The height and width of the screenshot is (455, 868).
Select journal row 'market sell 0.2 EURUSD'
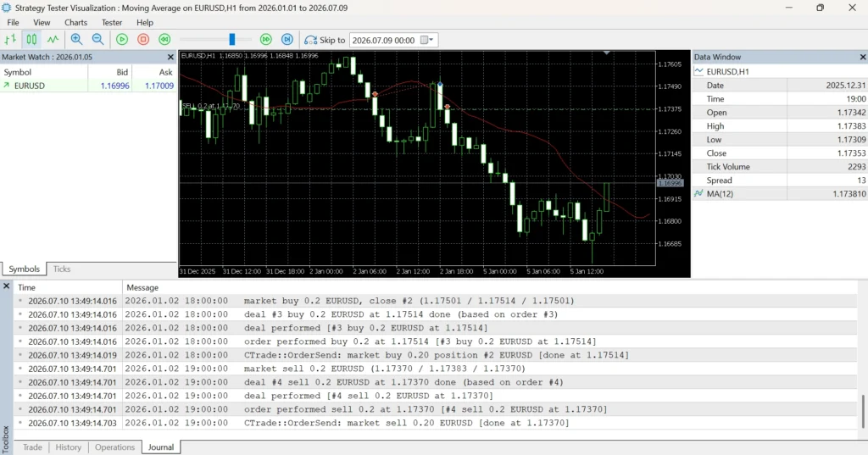pos(435,369)
